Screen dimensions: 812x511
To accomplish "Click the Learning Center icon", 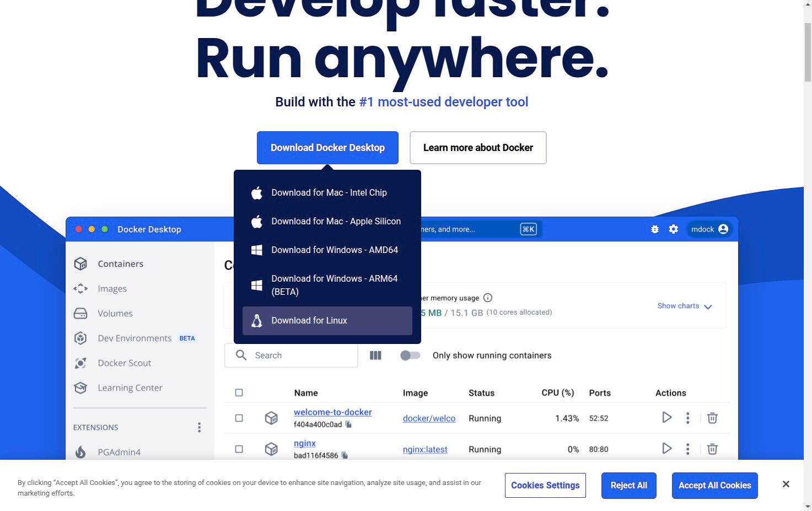I will pyautogui.click(x=80, y=388).
